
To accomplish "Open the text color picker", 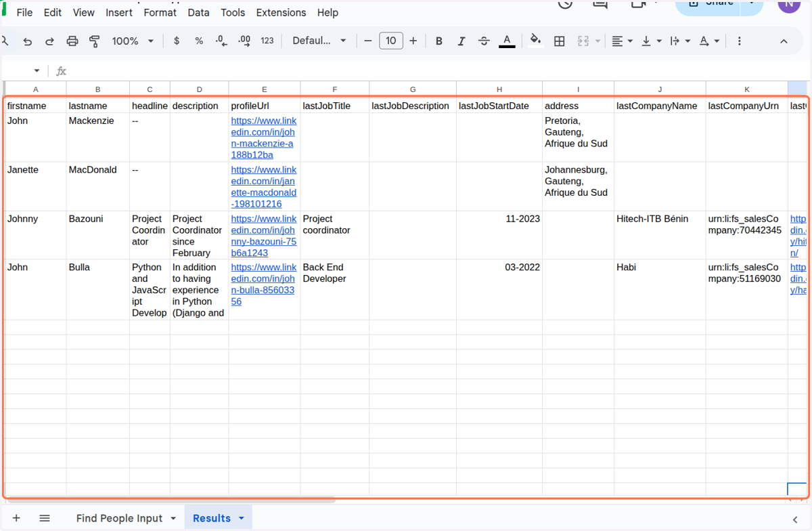I will pos(507,41).
